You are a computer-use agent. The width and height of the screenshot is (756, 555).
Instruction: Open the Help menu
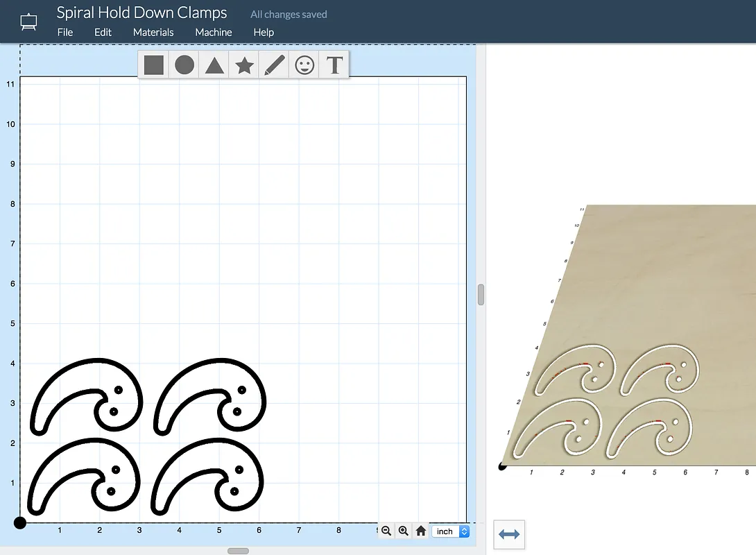click(x=264, y=32)
